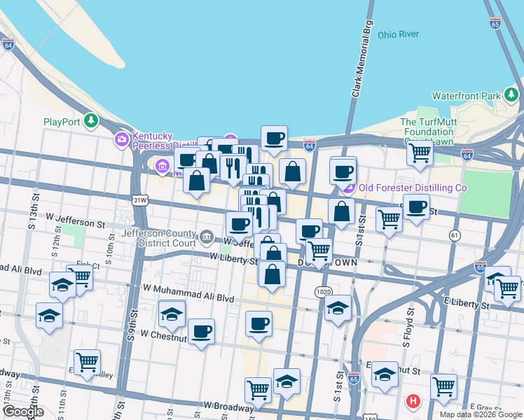
Task: Select the shopping cart marker over DOWNTOWN label
Action: pos(319,252)
